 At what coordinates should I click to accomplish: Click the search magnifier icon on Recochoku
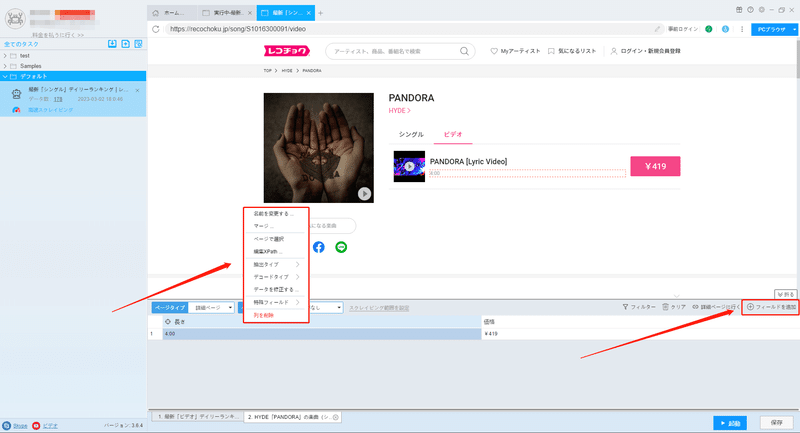(x=464, y=51)
